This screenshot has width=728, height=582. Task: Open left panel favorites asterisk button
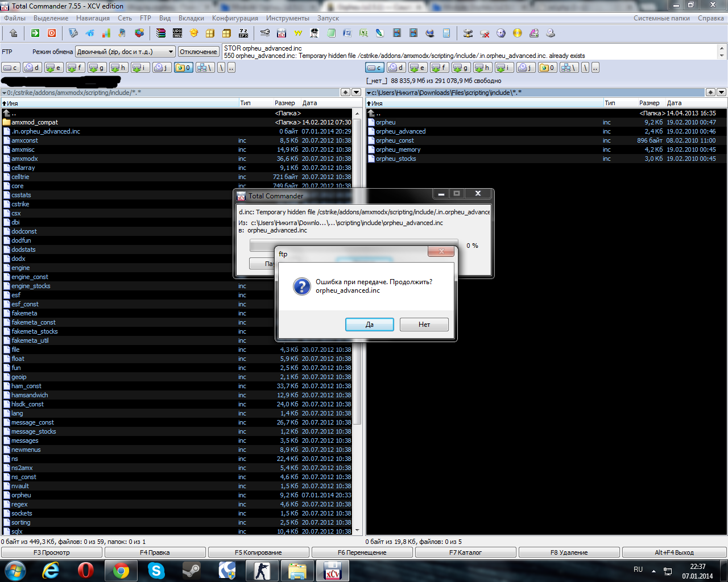[x=345, y=92]
